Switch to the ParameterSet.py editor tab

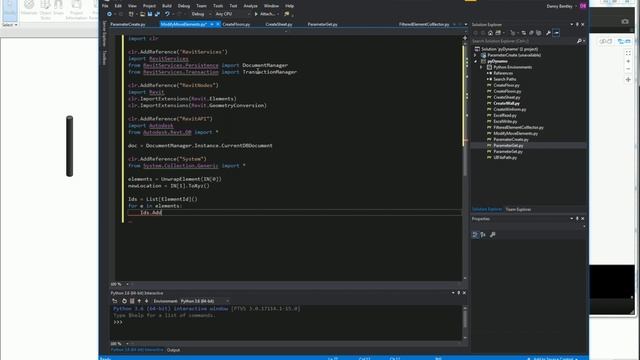coord(322,24)
